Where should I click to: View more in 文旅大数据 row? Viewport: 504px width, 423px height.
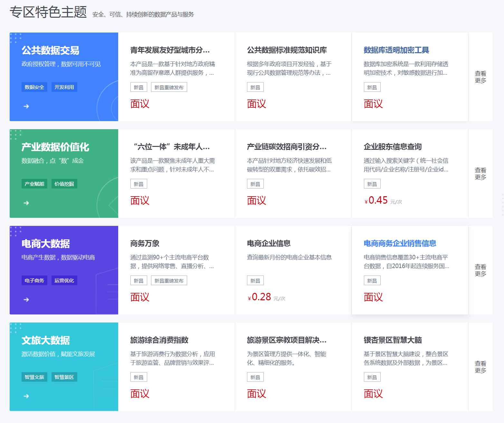coord(480,367)
